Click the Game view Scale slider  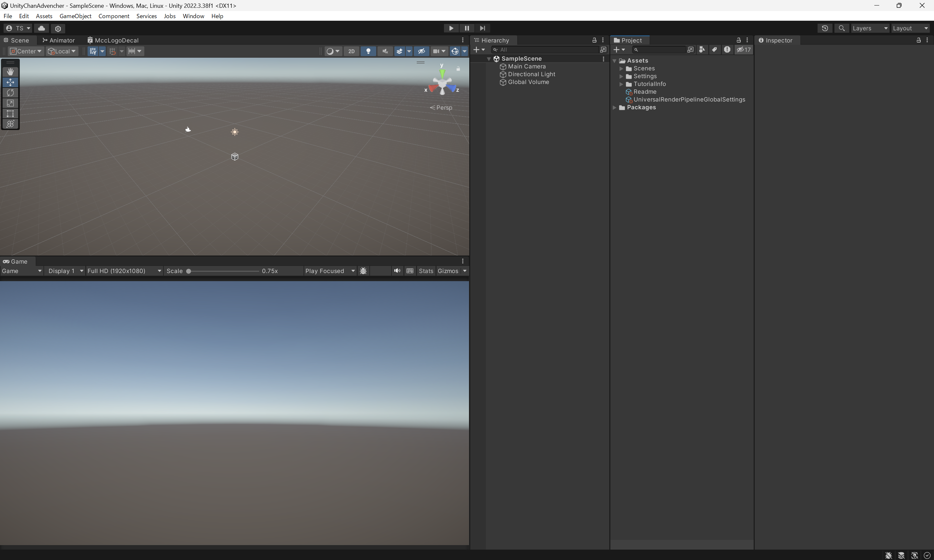(x=223, y=271)
